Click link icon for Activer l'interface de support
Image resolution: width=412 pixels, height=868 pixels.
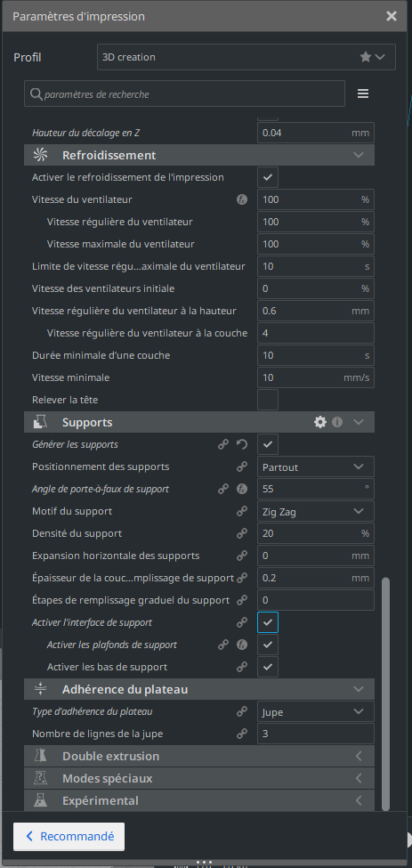pyautogui.click(x=242, y=623)
